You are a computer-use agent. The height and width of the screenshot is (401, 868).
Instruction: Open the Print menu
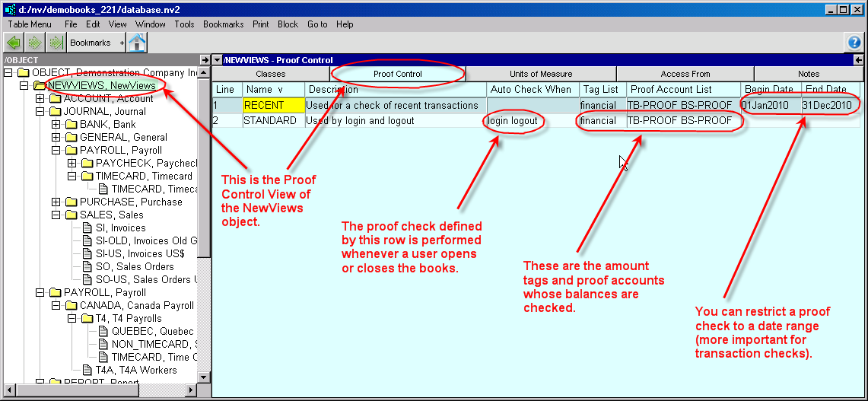pos(261,24)
